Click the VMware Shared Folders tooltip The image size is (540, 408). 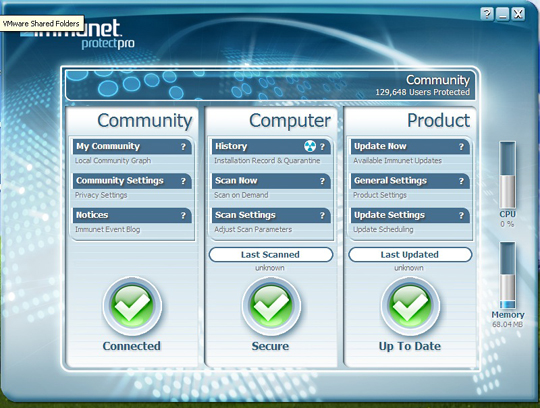tap(42, 23)
